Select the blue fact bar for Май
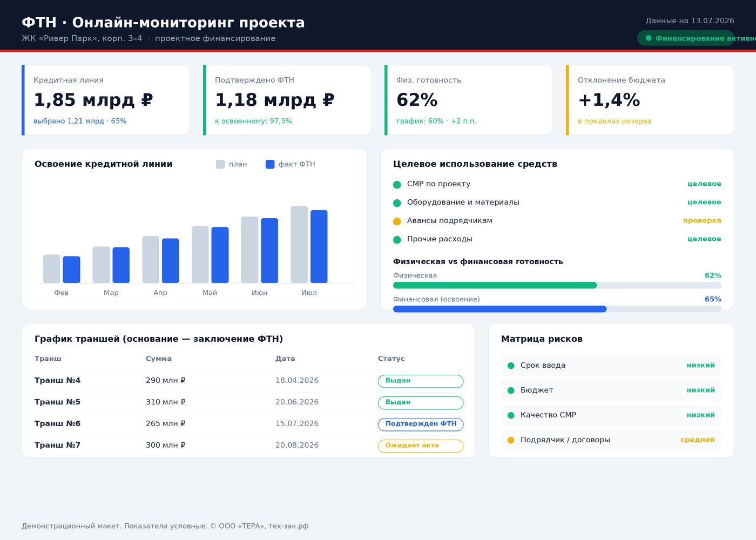This screenshot has width=756, height=540. pyautogui.click(x=220, y=255)
